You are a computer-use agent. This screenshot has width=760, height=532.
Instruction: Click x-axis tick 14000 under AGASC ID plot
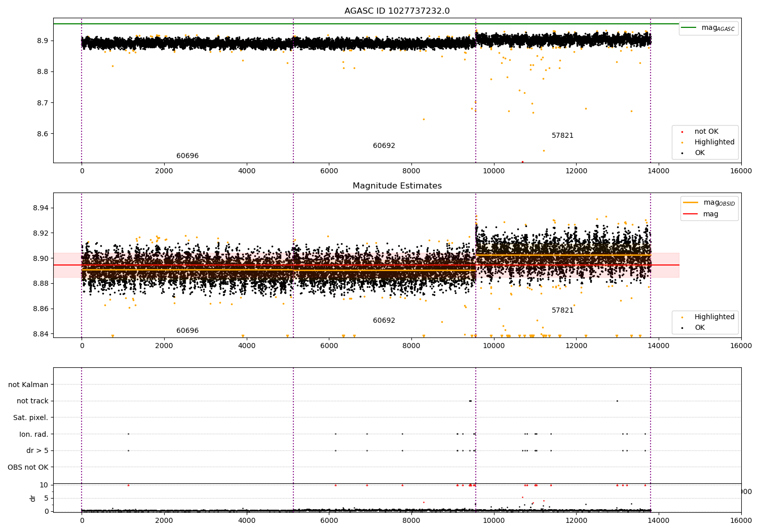point(659,171)
